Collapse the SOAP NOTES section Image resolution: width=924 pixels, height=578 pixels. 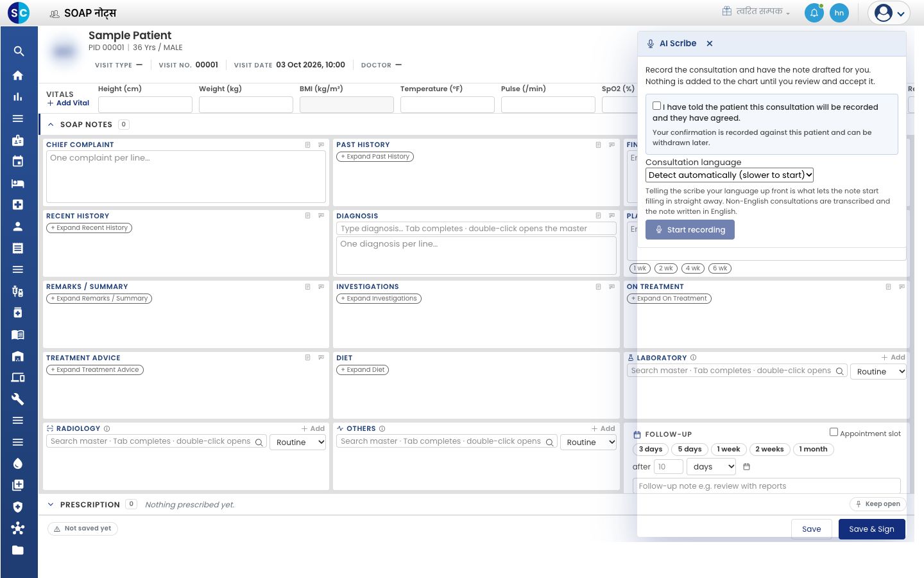51,125
